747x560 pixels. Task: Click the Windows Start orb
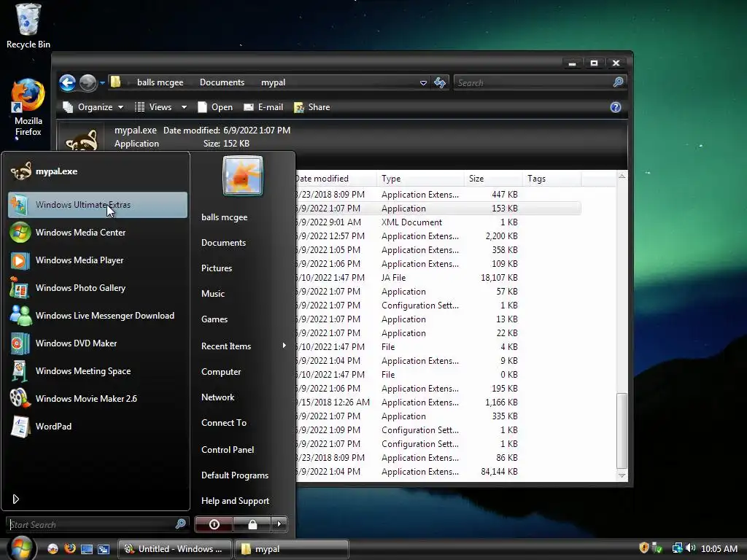tap(21, 547)
